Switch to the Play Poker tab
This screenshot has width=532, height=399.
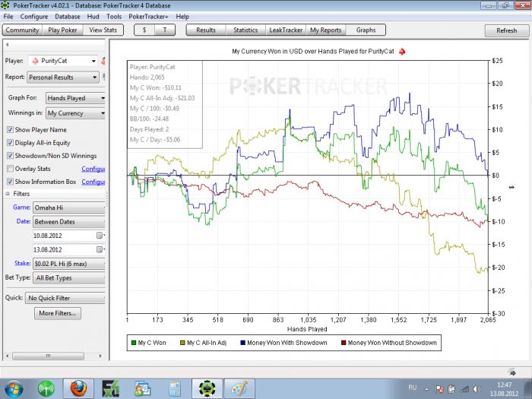click(x=62, y=30)
